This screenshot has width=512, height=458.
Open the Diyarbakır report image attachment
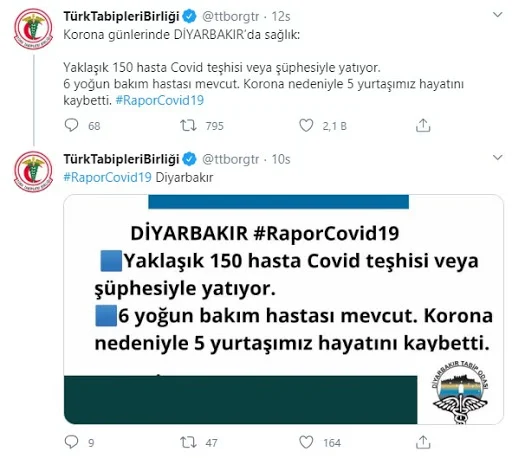pyautogui.click(x=283, y=309)
